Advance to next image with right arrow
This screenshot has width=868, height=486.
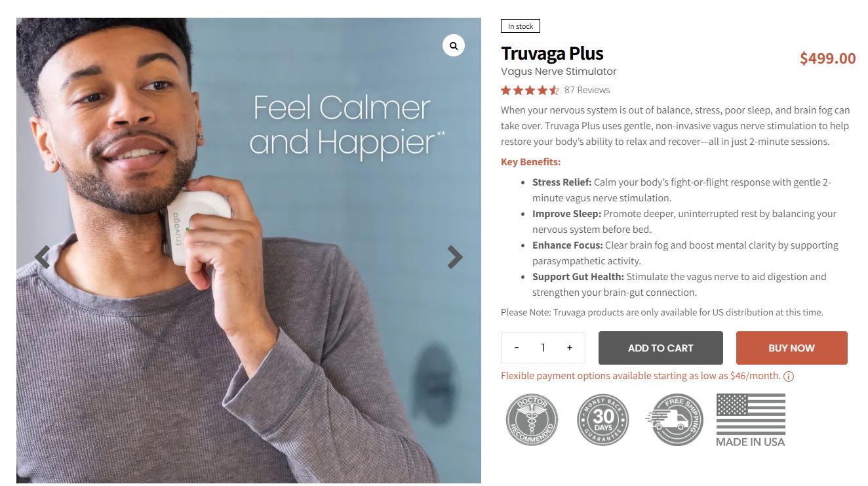point(455,257)
